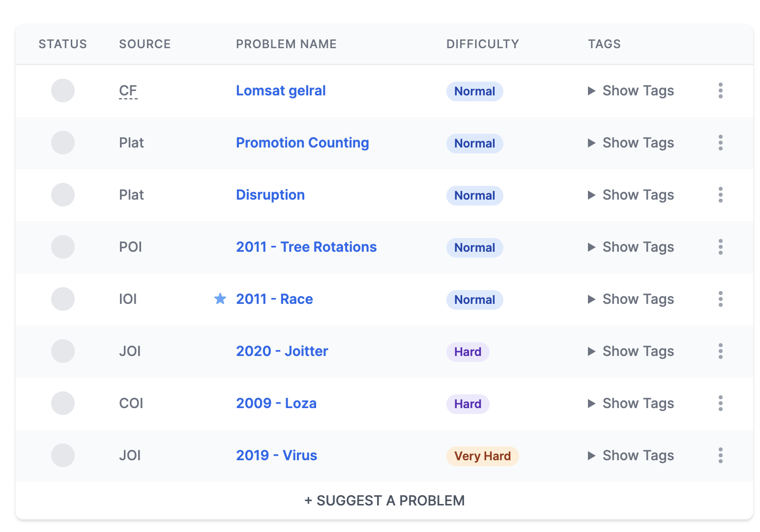The height and width of the screenshot is (532, 760).
Task: Open the options menu for 2011 - Tree Rotations
Action: pyautogui.click(x=720, y=247)
